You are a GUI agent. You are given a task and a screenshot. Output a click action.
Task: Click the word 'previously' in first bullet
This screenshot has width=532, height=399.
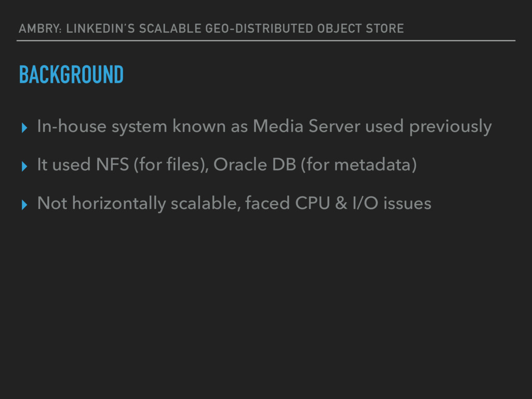pos(450,127)
